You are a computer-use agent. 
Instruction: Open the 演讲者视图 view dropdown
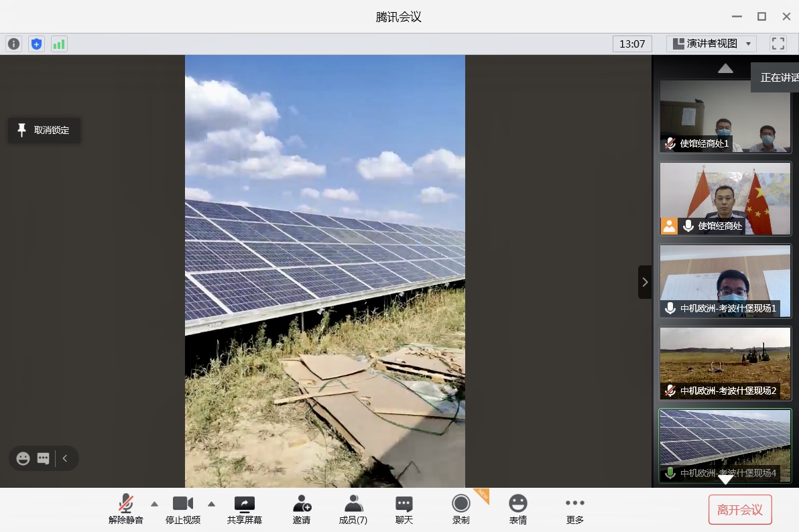coord(711,44)
